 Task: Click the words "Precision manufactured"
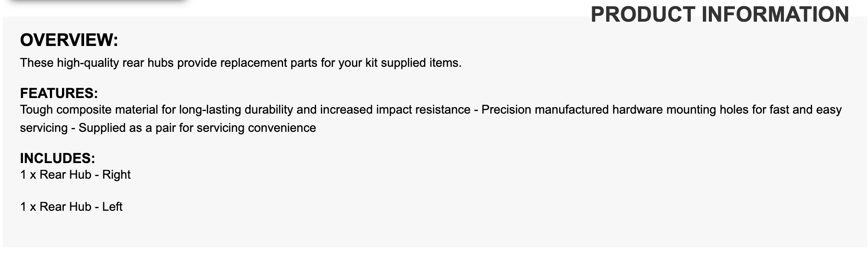[x=545, y=110]
